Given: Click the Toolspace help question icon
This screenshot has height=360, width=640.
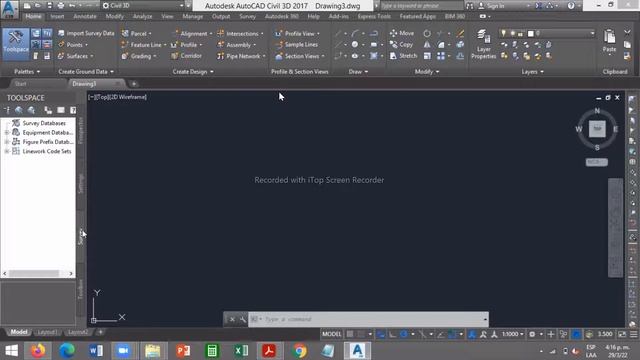Looking at the screenshot, I should (x=73, y=110).
